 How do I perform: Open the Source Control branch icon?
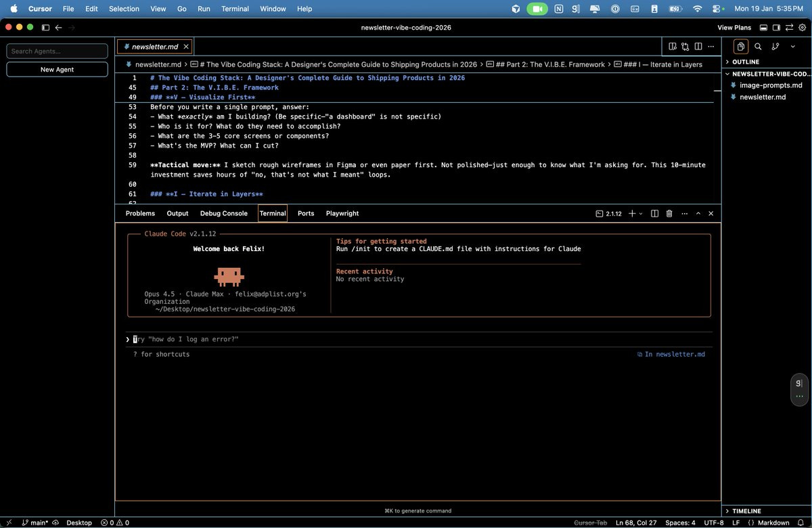[775, 47]
